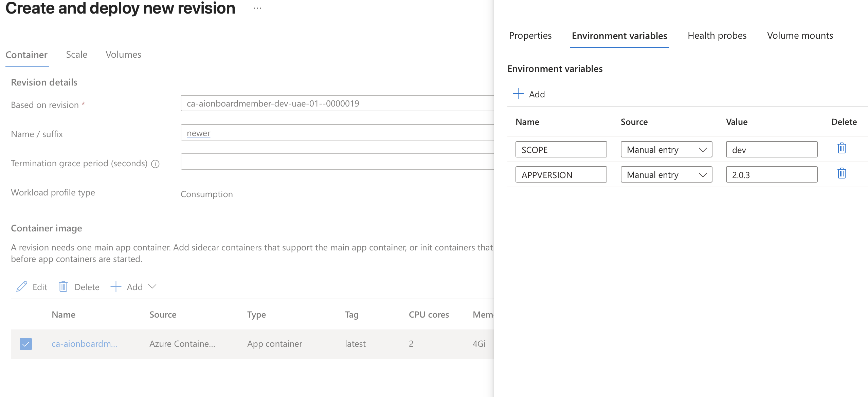Screen dimensions: 868x397
Task: Focus the Name / suffix field
Action: point(337,133)
